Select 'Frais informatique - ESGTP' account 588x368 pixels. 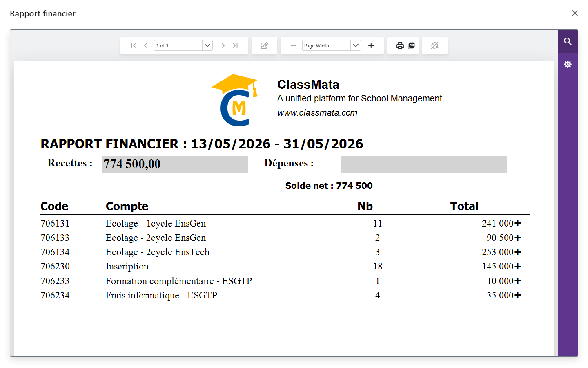161,295
